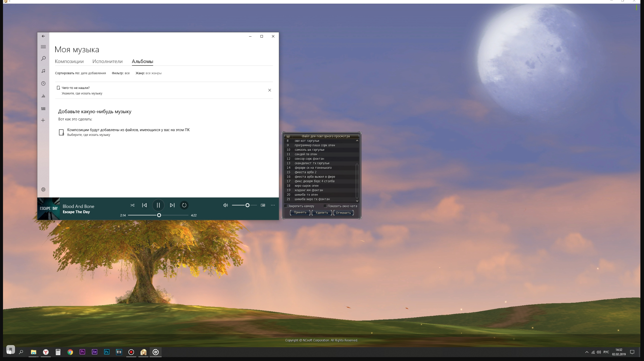Click the Принять button in the replay dialog
This screenshot has width=644, height=361.
pyautogui.click(x=300, y=213)
